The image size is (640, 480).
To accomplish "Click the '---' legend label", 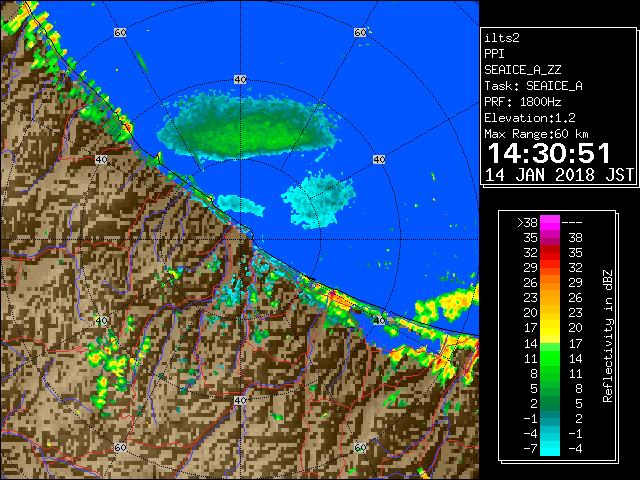I will click(572, 223).
